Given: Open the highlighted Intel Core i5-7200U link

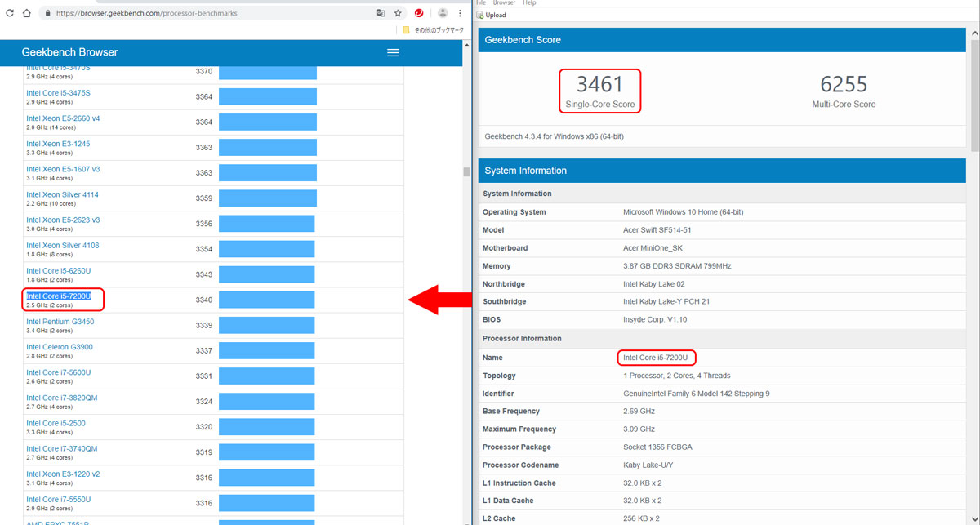Looking at the screenshot, I should click(x=58, y=296).
